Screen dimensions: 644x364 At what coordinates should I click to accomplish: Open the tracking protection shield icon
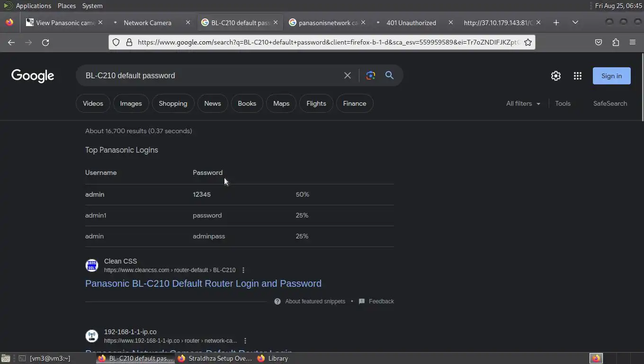pyautogui.click(x=116, y=42)
